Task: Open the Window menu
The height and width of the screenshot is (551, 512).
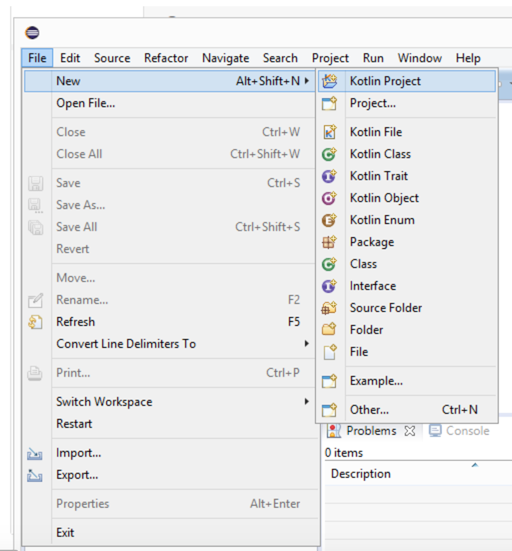Action: pyautogui.click(x=420, y=58)
